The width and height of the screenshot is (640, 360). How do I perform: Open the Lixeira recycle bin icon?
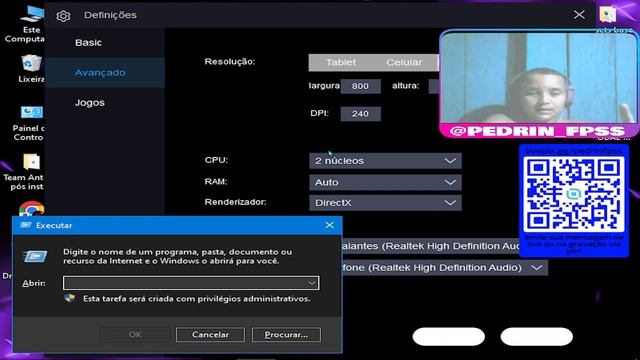[x=31, y=69]
